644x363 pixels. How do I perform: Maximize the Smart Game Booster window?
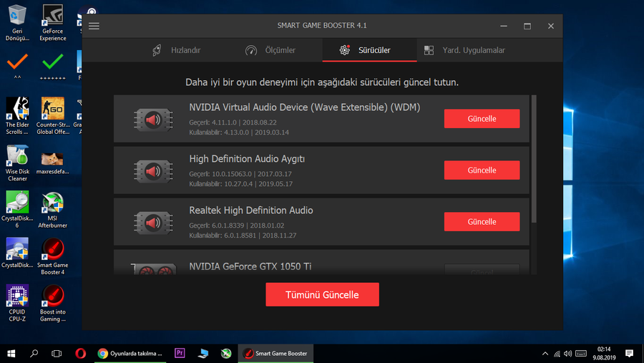527,26
